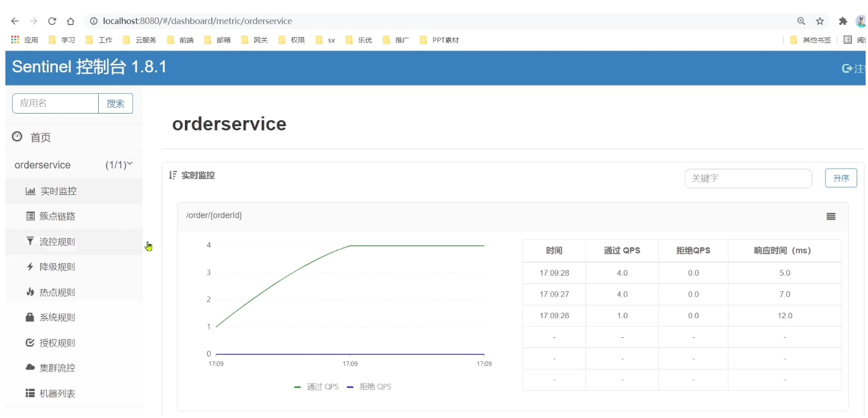The image size is (868, 418).
Task: Click the site info icon before the URL
Action: 93,21
